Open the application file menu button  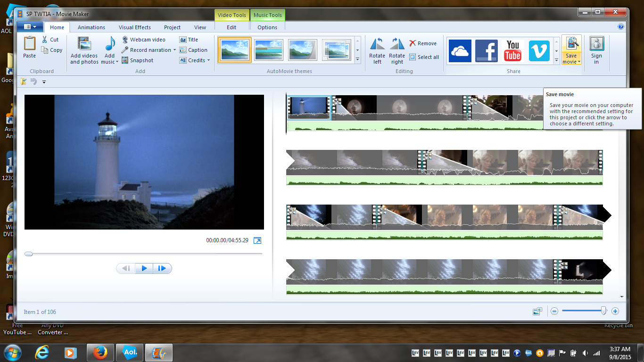pos(30,27)
